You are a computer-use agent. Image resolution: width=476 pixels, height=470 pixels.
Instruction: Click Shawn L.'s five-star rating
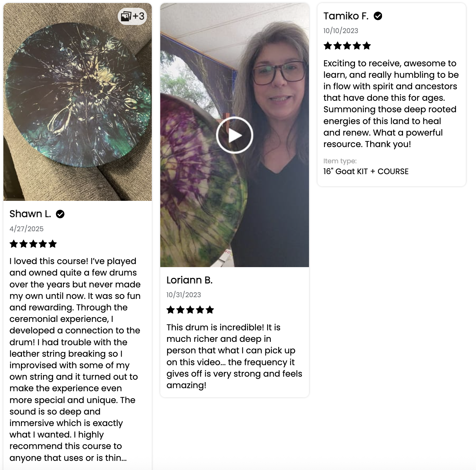pyautogui.click(x=33, y=244)
